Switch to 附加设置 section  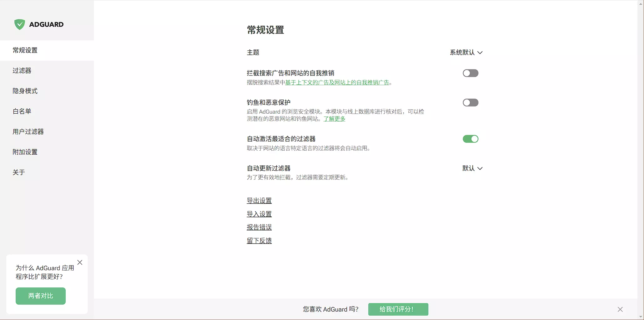[25, 152]
